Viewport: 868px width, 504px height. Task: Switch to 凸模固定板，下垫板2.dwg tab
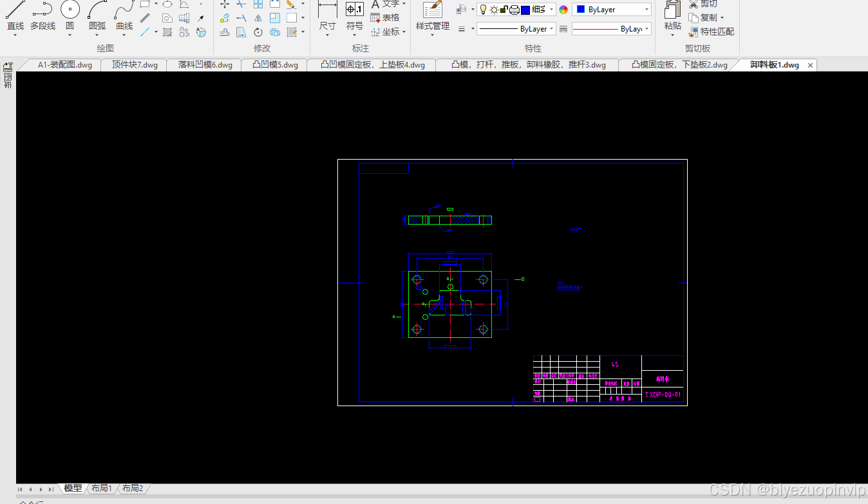(x=679, y=65)
